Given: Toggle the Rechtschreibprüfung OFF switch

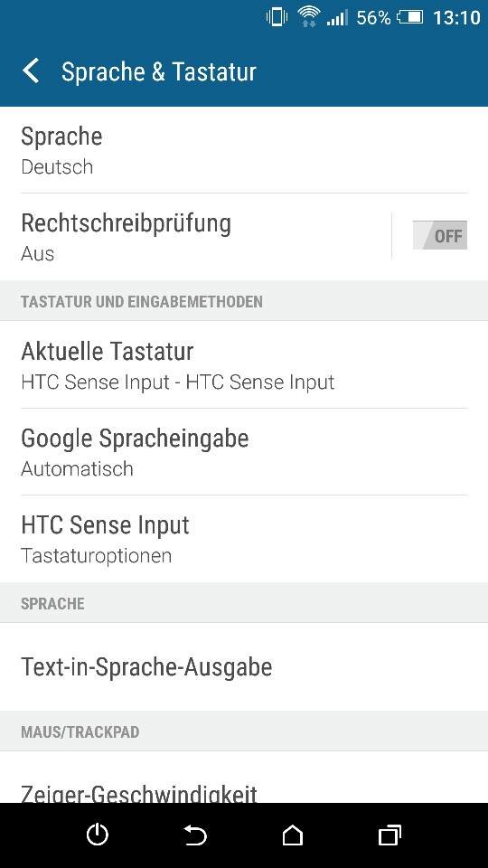Looking at the screenshot, I should coord(440,235).
